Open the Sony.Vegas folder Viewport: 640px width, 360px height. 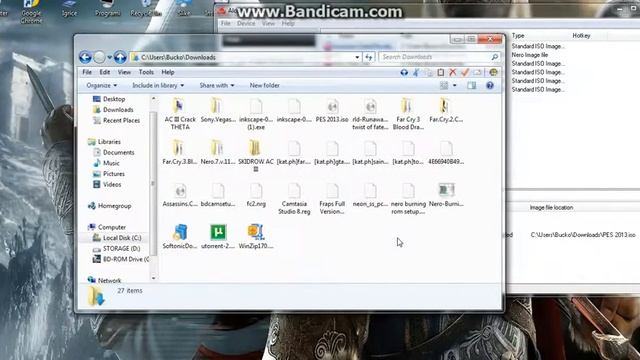click(x=218, y=111)
